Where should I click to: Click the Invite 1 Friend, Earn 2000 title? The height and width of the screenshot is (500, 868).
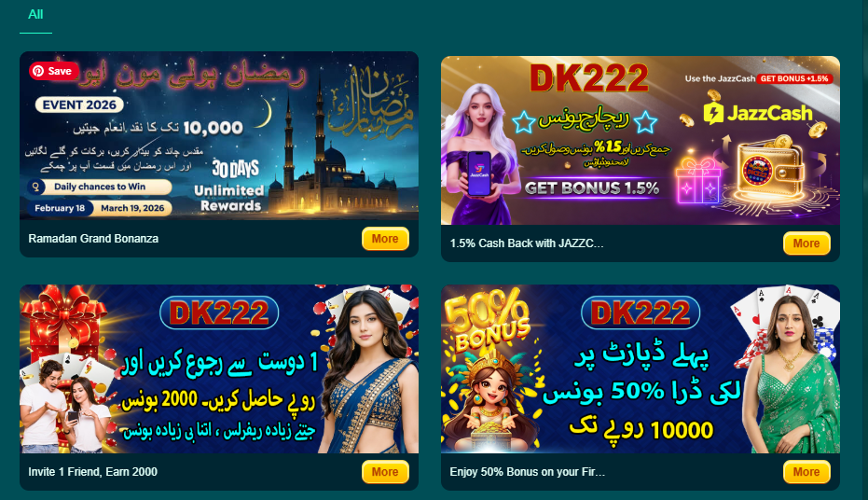click(x=93, y=472)
